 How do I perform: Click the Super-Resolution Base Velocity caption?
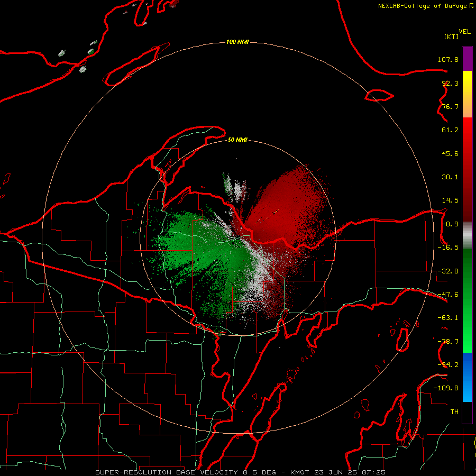click(x=241, y=472)
